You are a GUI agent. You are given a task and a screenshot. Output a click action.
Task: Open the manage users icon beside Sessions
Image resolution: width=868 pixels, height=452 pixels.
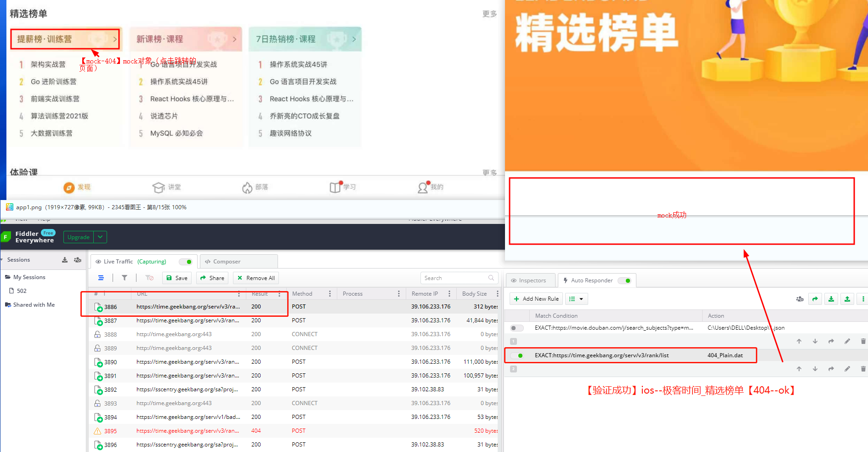click(78, 260)
